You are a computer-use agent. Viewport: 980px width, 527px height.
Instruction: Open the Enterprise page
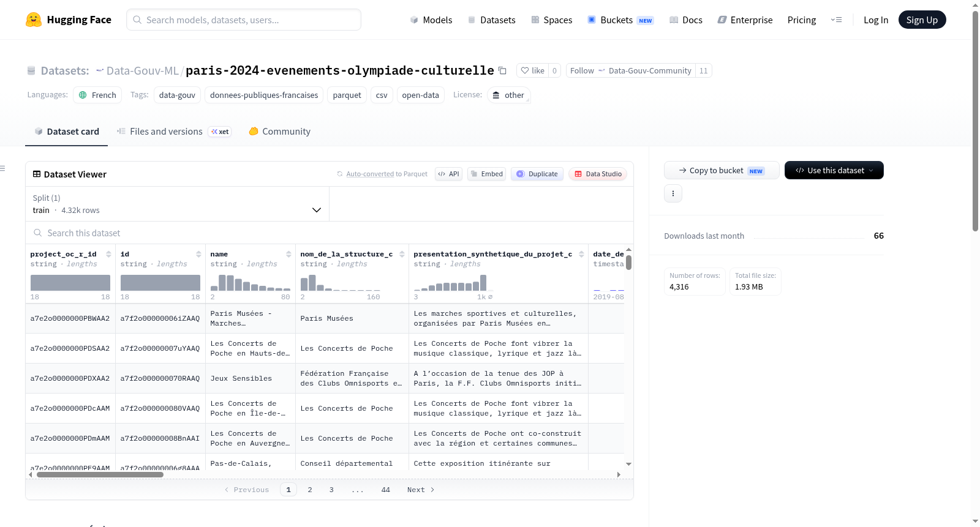pyautogui.click(x=745, y=20)
